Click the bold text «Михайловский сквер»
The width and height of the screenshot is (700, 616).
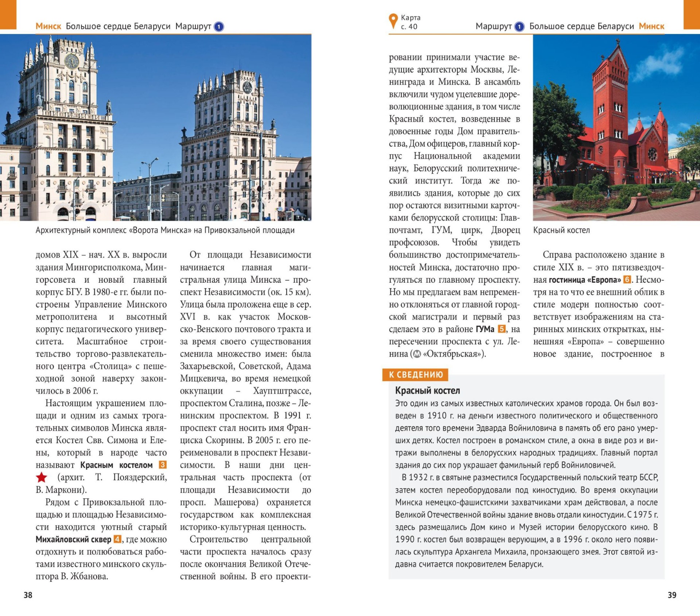point(73,539)
